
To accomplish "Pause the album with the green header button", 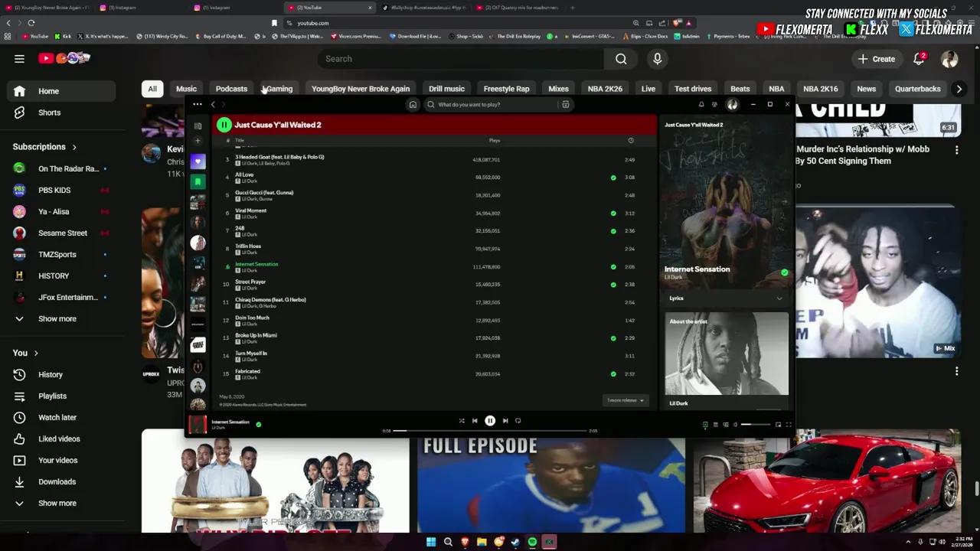I will (x=224, y=125).
